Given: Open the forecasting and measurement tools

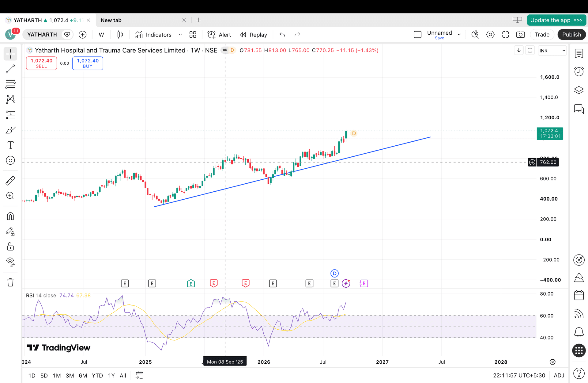Looking at the screenshot, I should 10,115.
